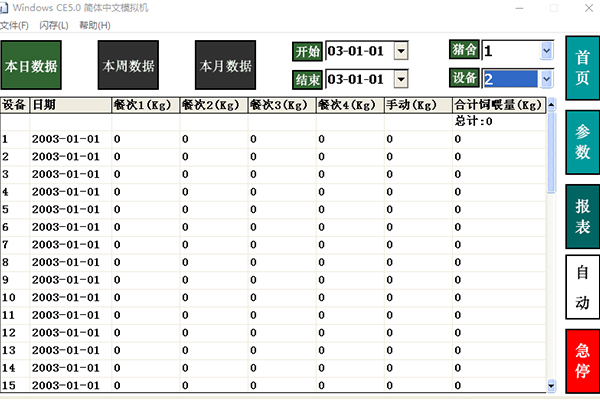Open the 猪舍 pig house dropdown
This screenshot has height=400, width=600.
tap(546, 50)
